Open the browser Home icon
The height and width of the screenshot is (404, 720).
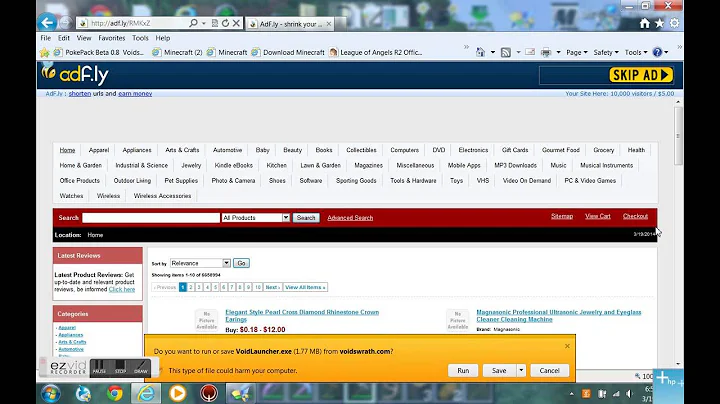(x=645, y=23)
